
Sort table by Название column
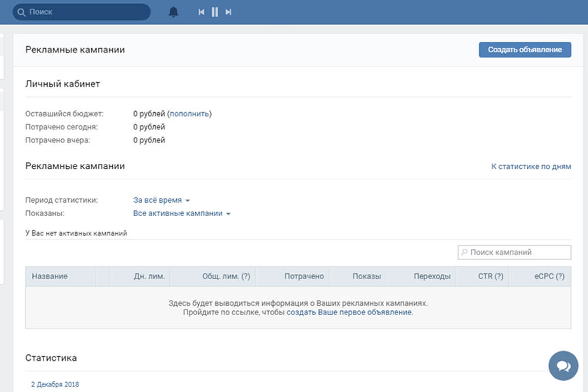(x=50, y=276)
